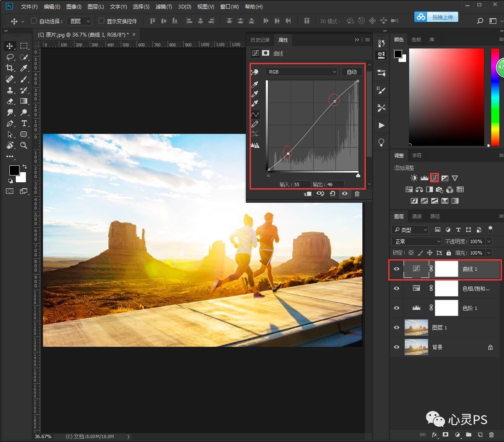The image size is (504, 442).
Task: Select the Horizontal Type tool
Action: (24, 123)
